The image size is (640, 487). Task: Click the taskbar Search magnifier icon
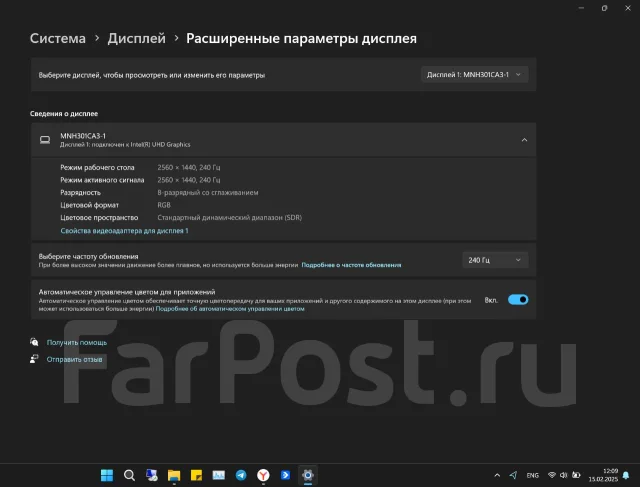[129, 475]
